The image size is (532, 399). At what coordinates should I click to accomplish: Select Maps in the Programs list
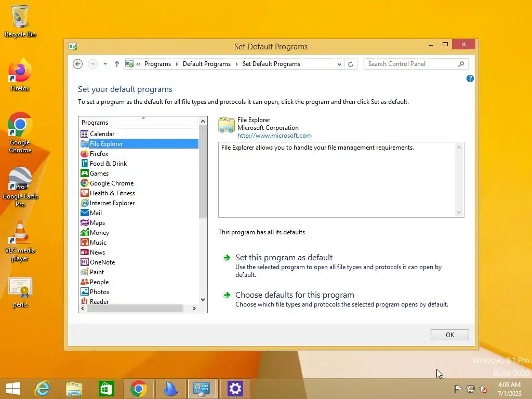[x=139, y=222]
